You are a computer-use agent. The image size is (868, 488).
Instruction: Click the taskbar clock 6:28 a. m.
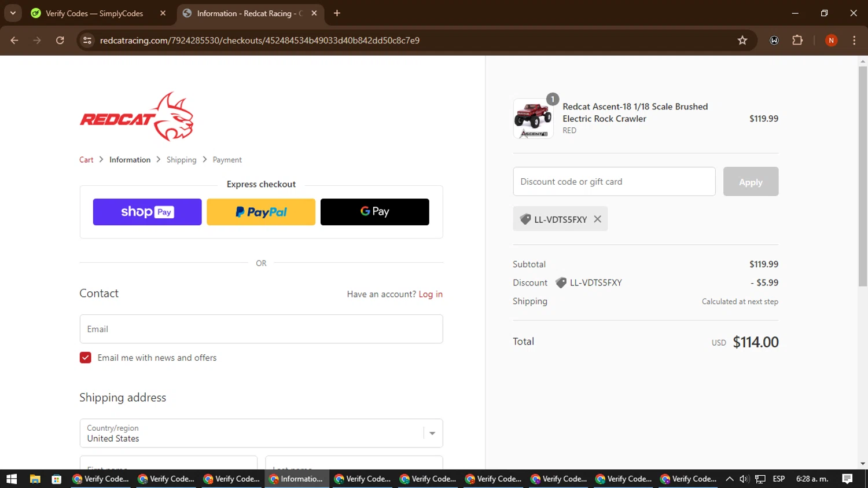click(x=812, y=479)
